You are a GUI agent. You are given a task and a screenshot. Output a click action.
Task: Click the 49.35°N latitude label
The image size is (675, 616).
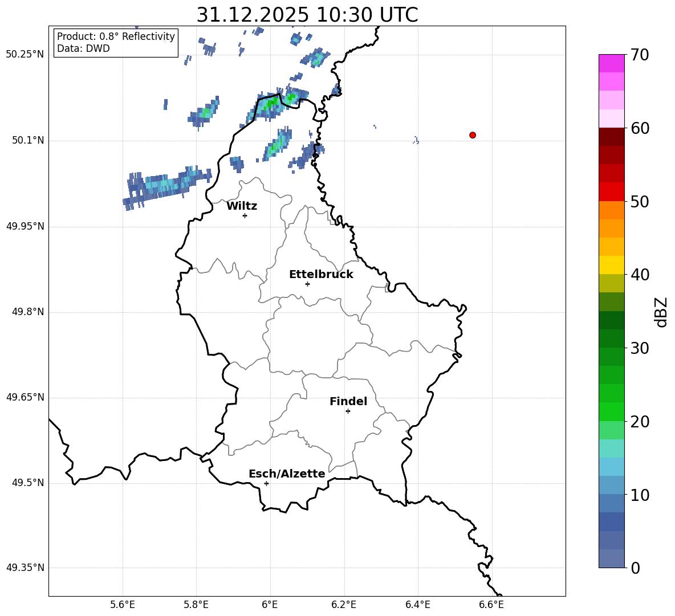(x=25, y=568)
